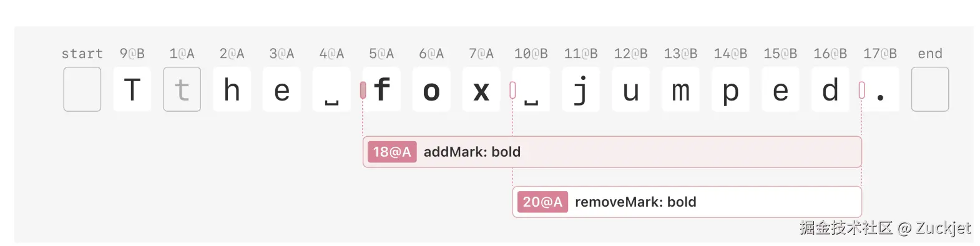980x246 pixels.
Task: Click the empty start anchor box
Action: point(82,89)
